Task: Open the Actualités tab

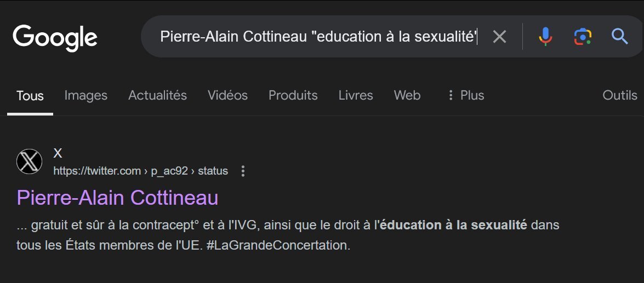Action: click(157, 96)
